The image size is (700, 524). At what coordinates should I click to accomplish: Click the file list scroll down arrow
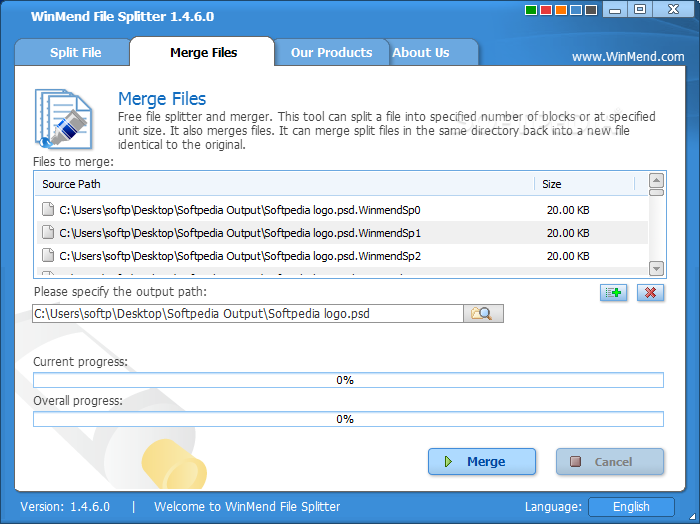pyautogui.click(x=656, y=269)
